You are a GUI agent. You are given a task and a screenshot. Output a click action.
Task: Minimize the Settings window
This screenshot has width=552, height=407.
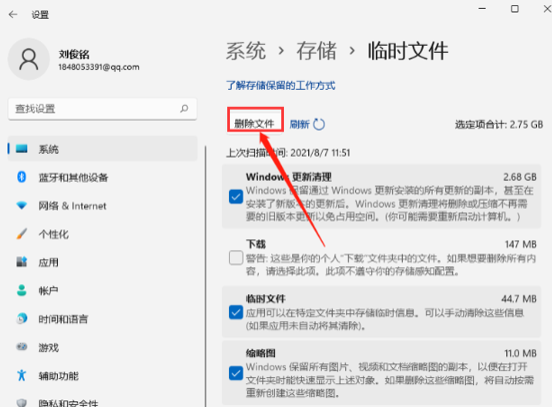tap(482, 8)
